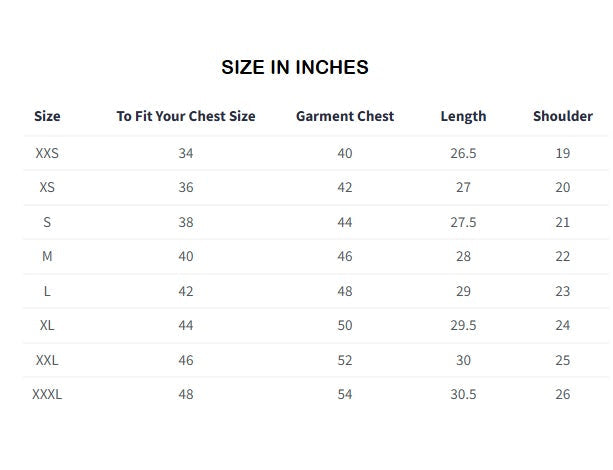
Task: Click the M size label
Action: tap(47, 257)
